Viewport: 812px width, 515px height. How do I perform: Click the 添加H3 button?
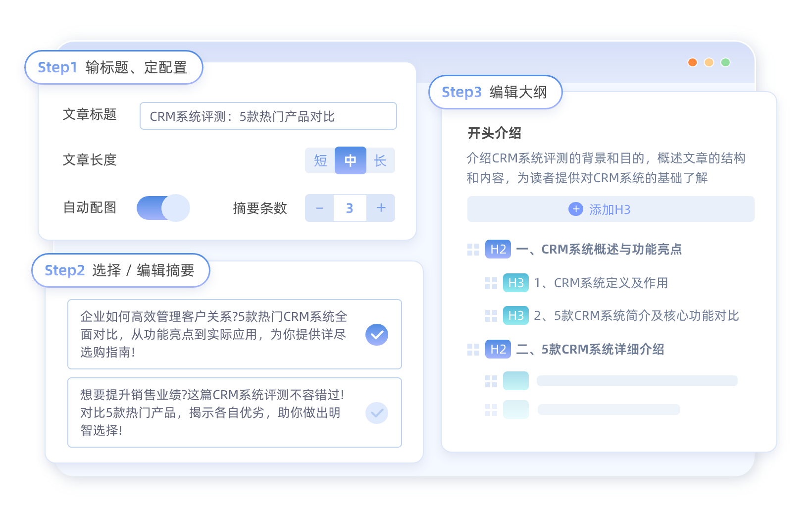tap(610, 209)
